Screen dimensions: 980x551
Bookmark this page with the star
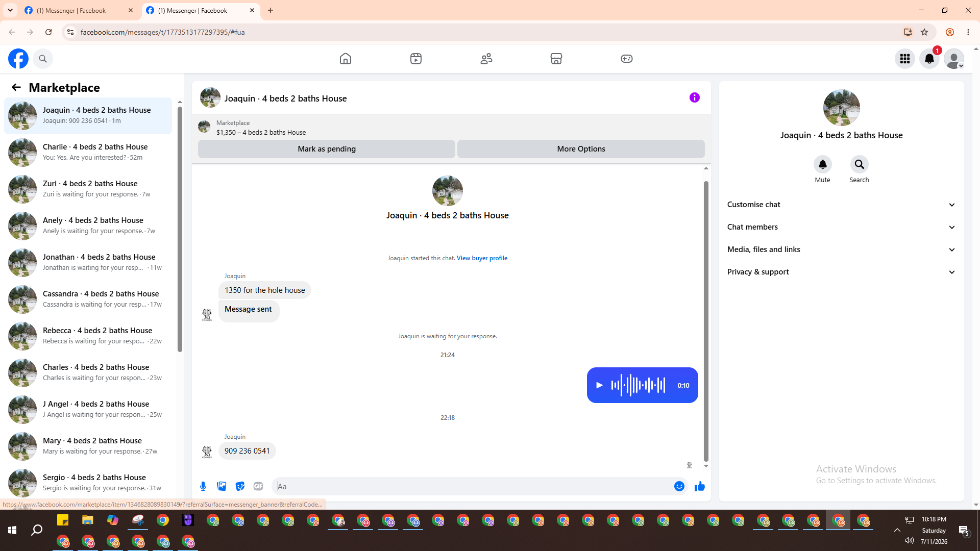pos(924,32)
